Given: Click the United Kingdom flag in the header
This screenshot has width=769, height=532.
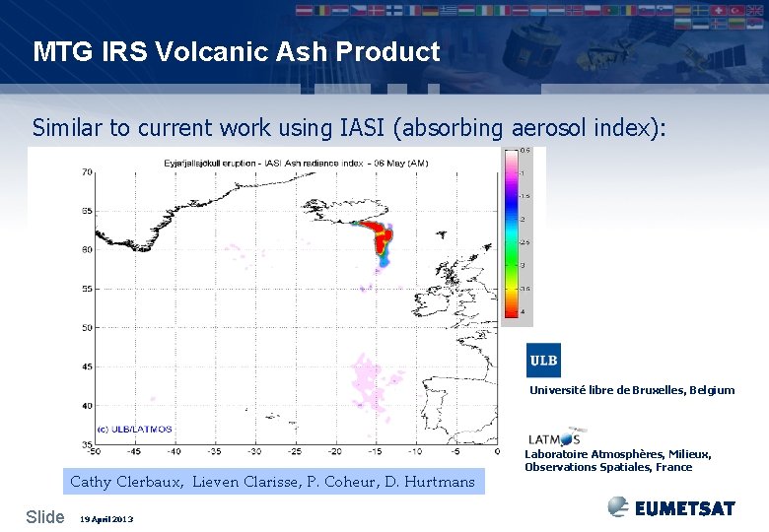Looking at the screenshot, I should pos(754,10).
